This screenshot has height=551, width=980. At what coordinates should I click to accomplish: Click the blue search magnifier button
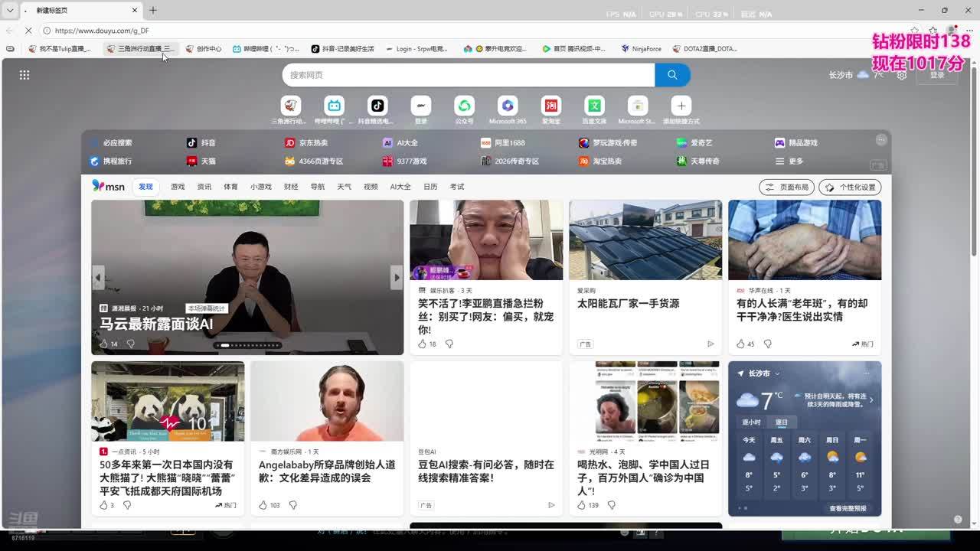(x=672, y=75)
